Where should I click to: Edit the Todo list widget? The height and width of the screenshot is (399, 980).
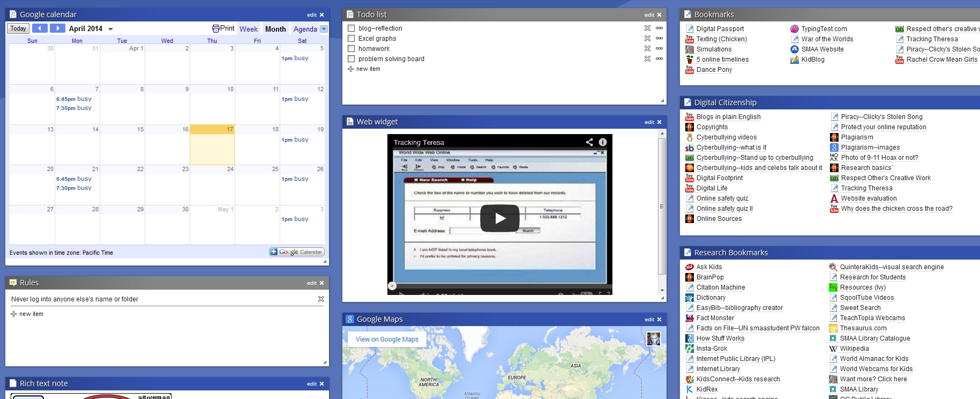click(x=649, y=15)
